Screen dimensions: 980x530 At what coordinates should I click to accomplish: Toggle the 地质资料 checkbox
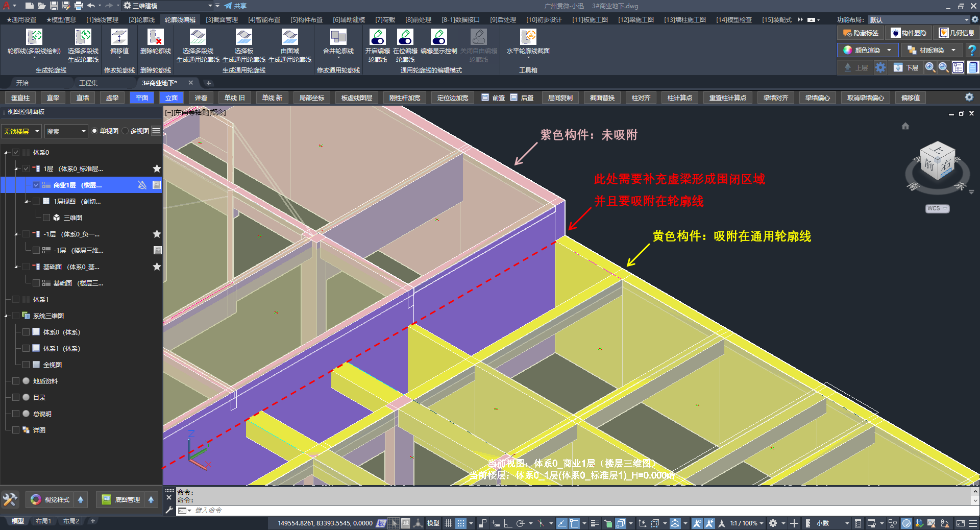pos(16,381)
